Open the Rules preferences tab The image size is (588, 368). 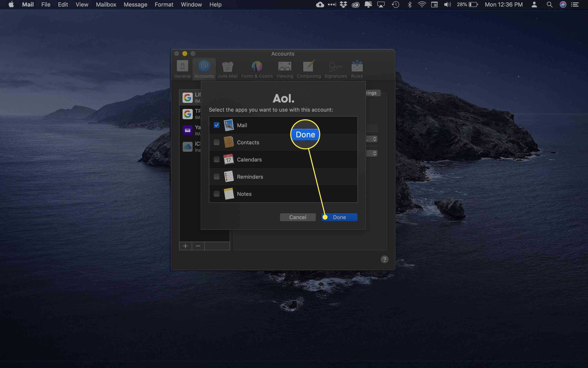pos(357,69)
